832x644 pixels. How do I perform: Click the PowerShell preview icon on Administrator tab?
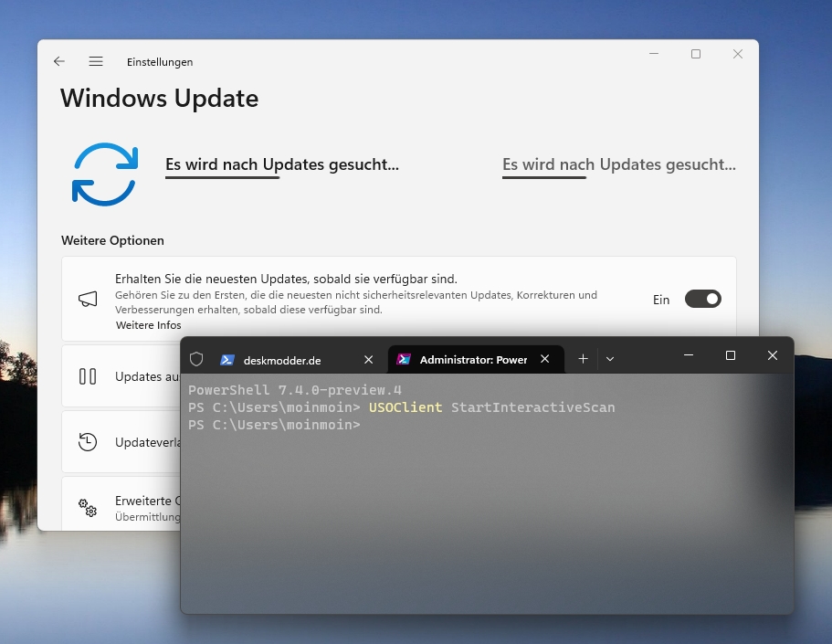point(404,359)
